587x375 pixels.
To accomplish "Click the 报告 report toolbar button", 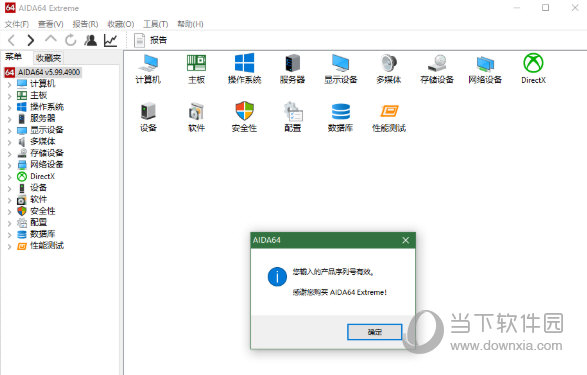I will coord(150,40).
